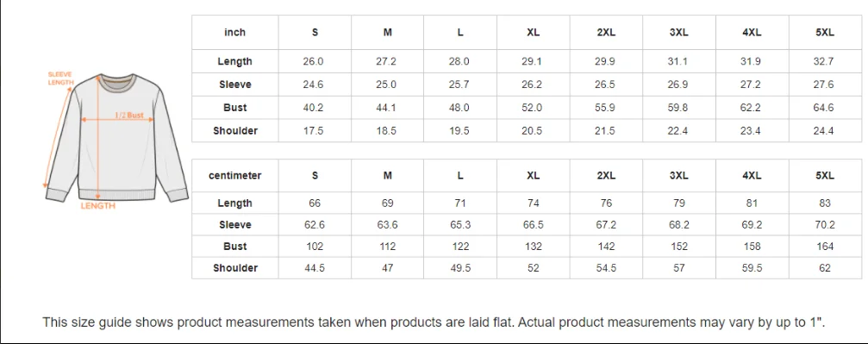Select the 64.6 bust value for 5XL

(824, 108)
